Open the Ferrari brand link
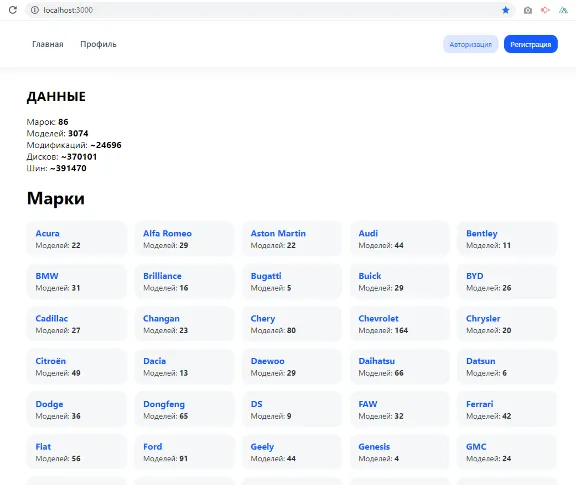This screenshot has width=576, height=485. 479,404
